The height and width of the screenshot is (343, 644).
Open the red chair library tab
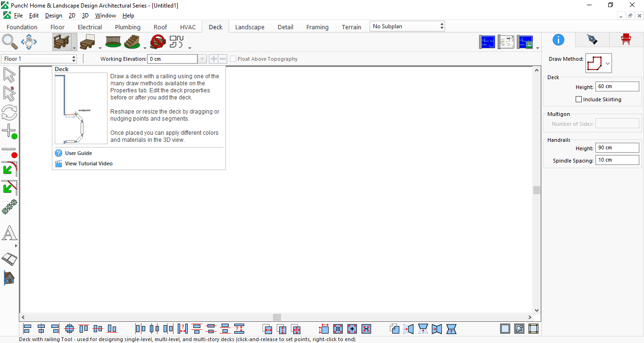pyautogui.click(x=626, y=40)
